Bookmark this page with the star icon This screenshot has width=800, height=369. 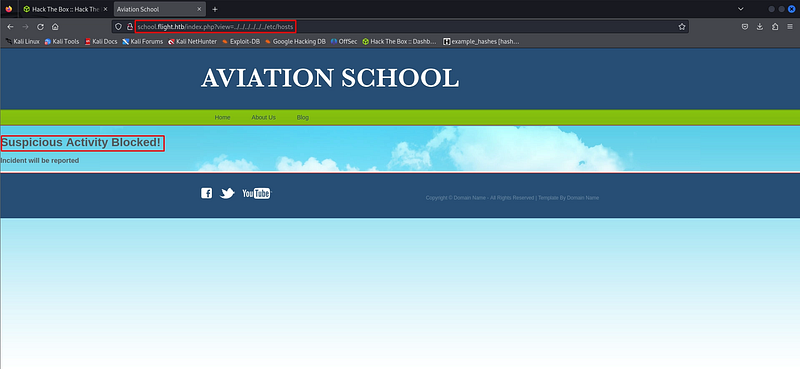pos(682,27)
